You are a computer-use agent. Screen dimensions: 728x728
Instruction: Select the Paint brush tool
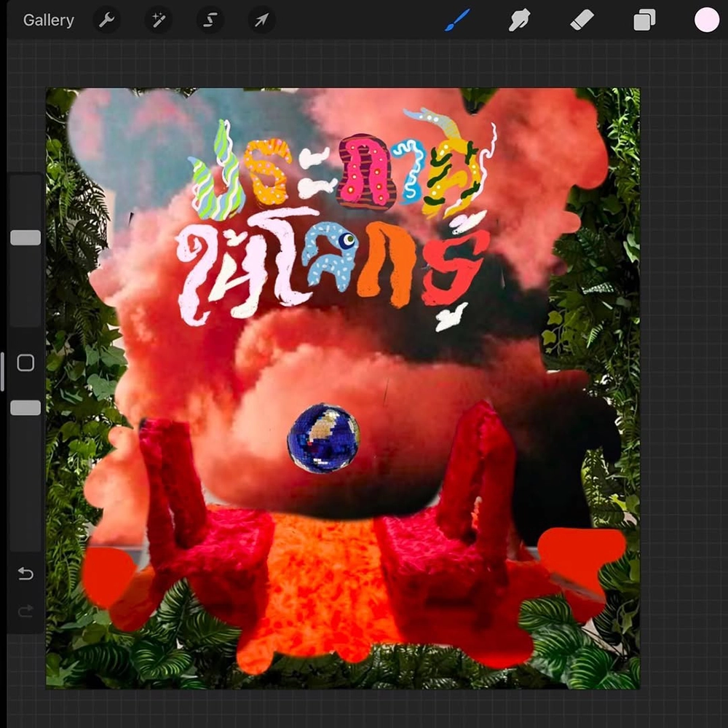457,20
